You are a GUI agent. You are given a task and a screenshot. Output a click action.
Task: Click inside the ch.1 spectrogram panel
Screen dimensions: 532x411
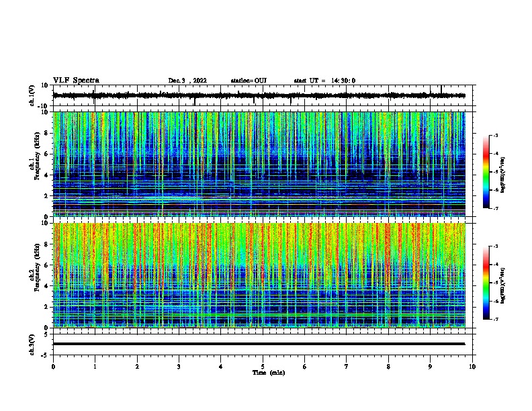[259, 164]
